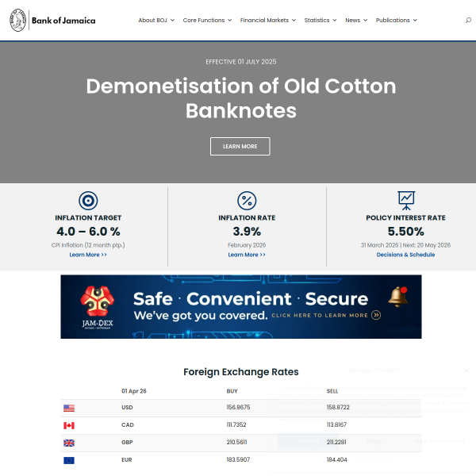This screenshot has height=476, width=476.
Task: Expand the Core Functions dropdown
Action: click(207, 21)
